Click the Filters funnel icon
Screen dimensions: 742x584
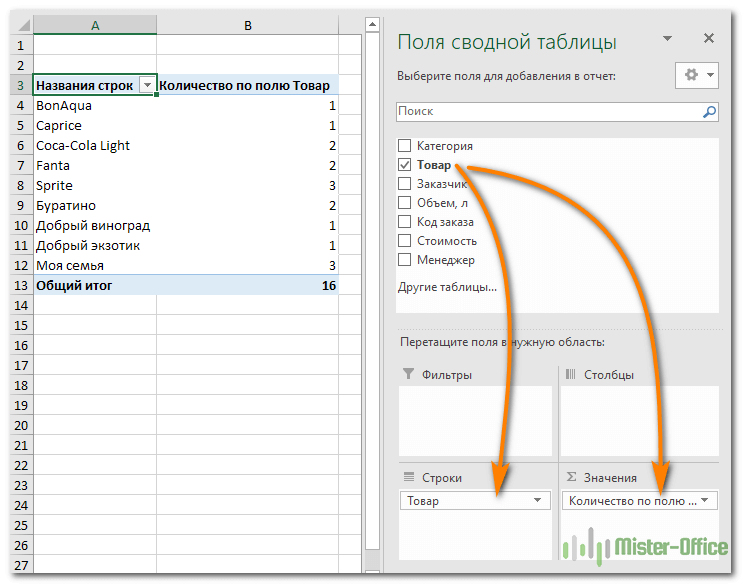click(408, 374)
